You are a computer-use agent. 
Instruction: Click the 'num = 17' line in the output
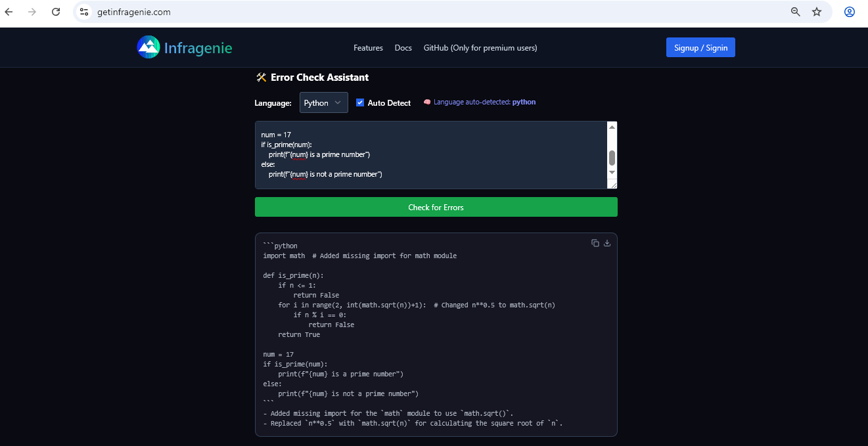click(x=279, y=354)
